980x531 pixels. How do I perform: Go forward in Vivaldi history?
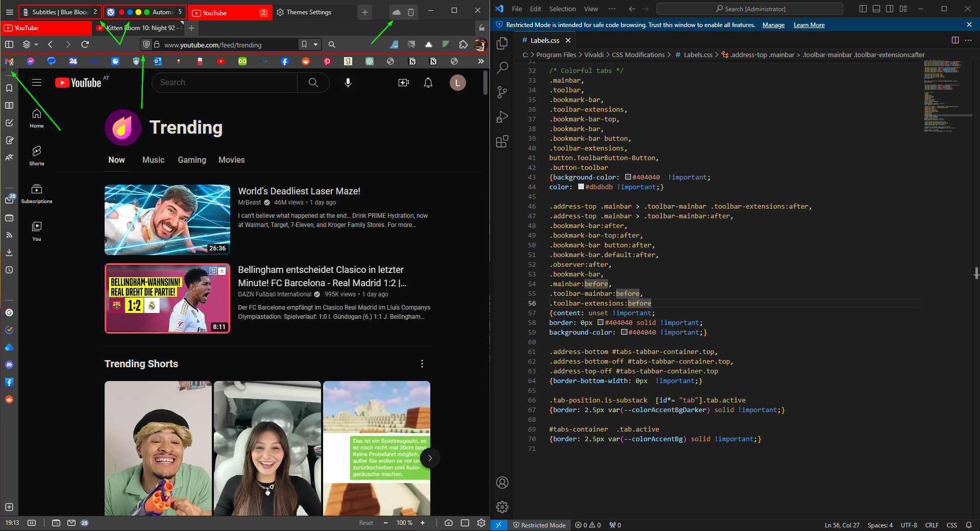click(x=68, y=44)
